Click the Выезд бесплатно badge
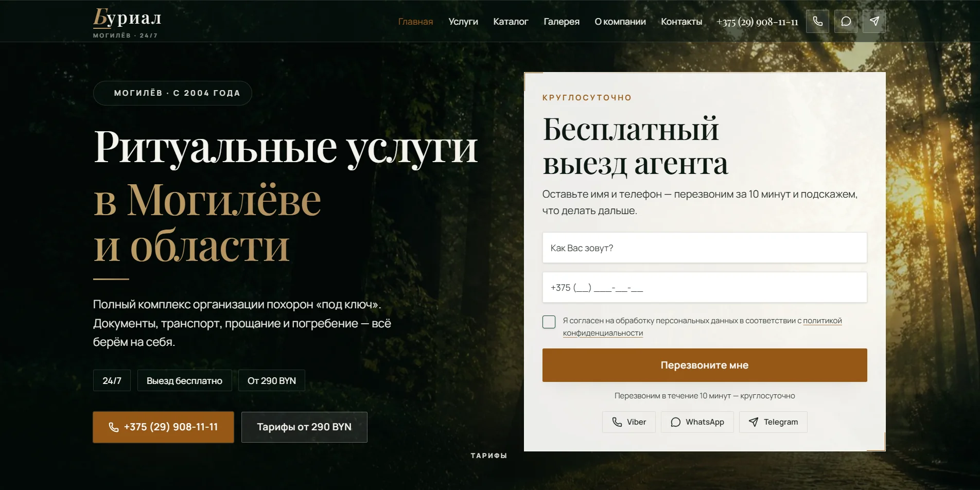This screenshot has width=980, height=490. pyautogui.click(x=184, y=380)
